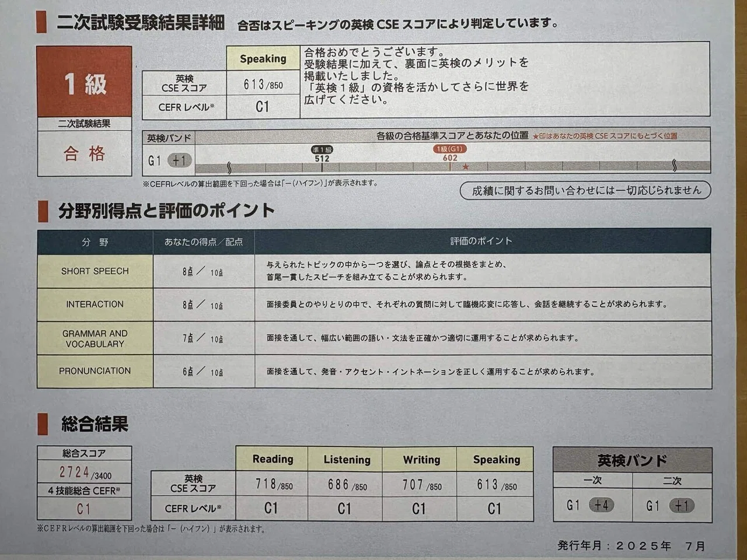Screen dimensions: 747x560
Task: Click the 英検バンド header in the bottom-right box
Action: point(632,461)
